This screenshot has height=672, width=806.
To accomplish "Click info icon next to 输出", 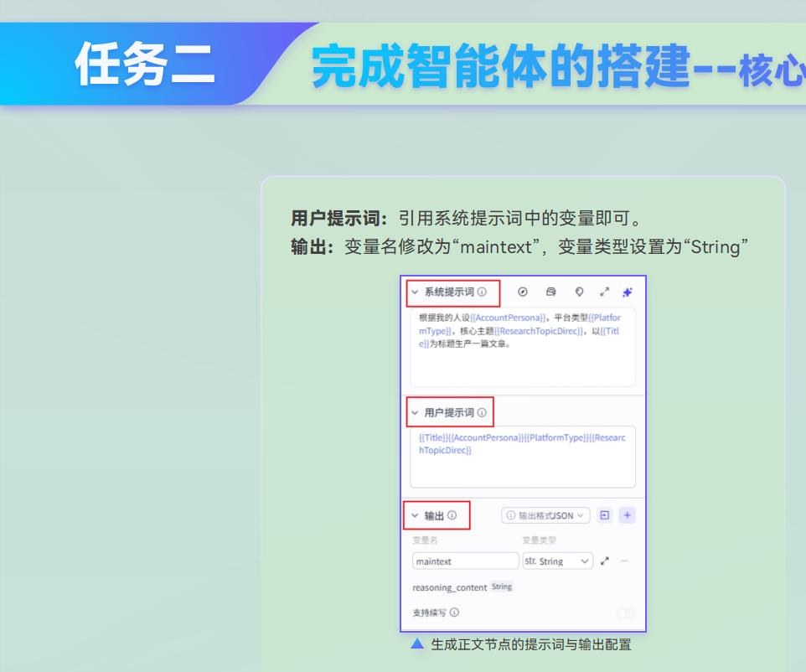I will 452,515.
